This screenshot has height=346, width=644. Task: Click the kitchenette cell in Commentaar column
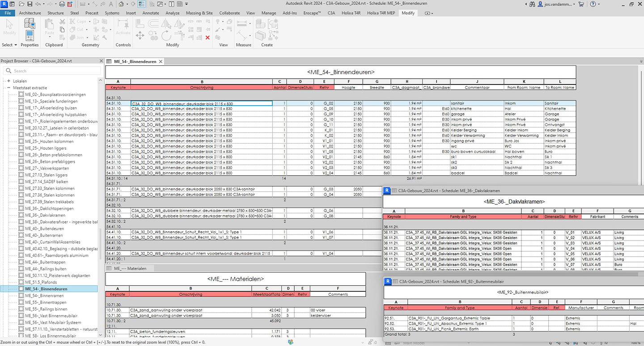click(x=477, y=109)
